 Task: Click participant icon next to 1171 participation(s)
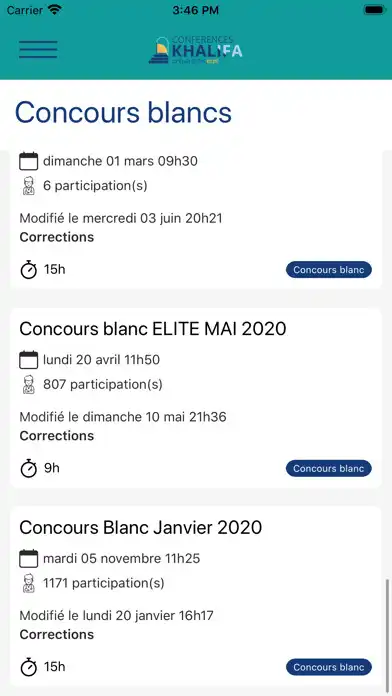tap(28, 583)
